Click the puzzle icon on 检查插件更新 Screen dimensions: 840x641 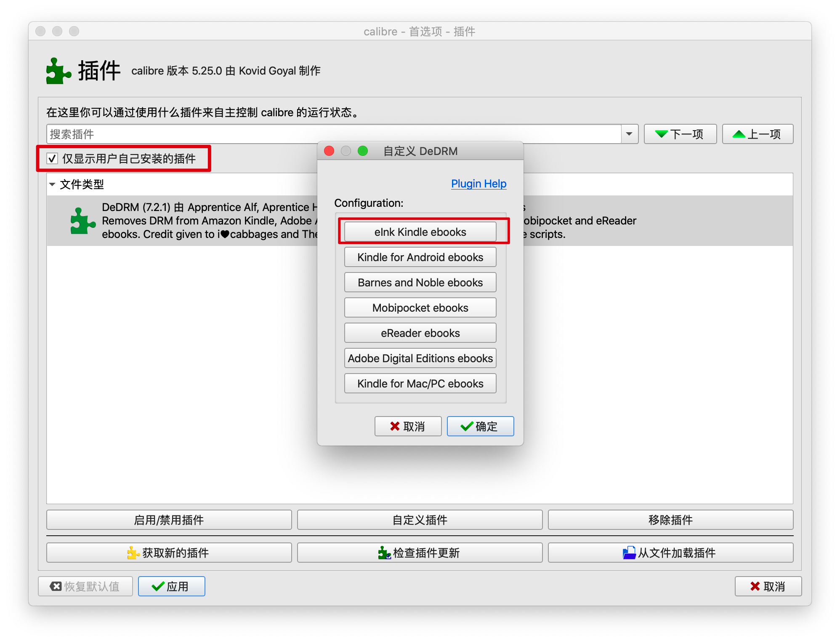coord(384,553)
